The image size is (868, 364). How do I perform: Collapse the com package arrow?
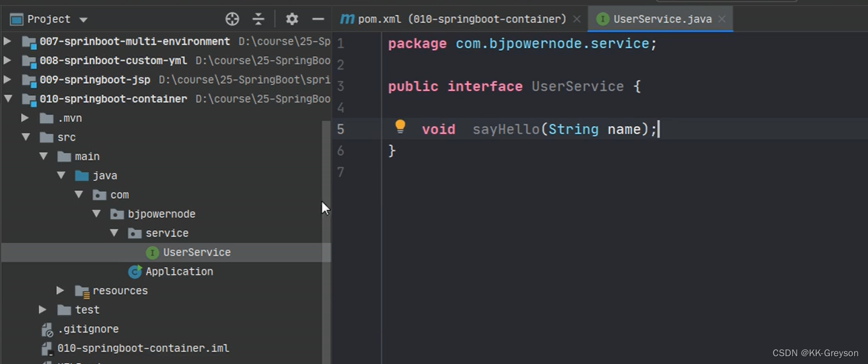click(78, 195)
